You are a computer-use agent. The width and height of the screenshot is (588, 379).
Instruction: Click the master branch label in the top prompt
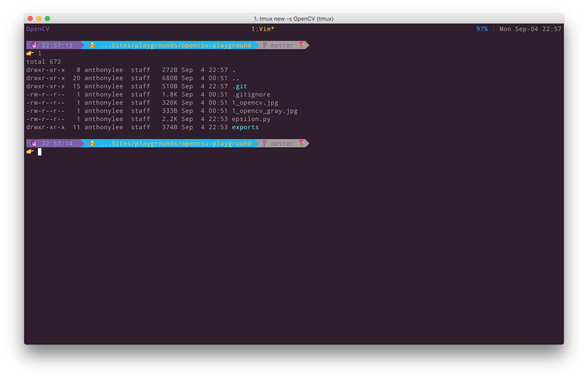tap(282, 45)
